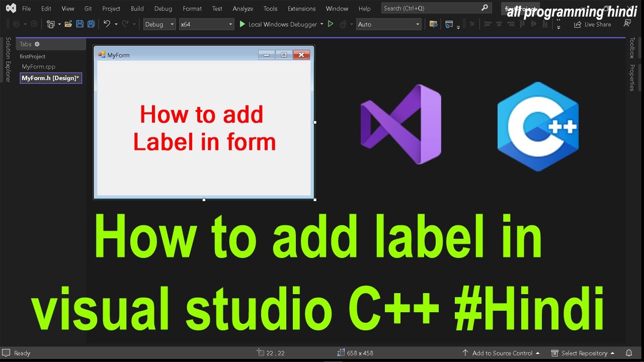Click the Redo toolbar icon

click(x=125, y=24)
